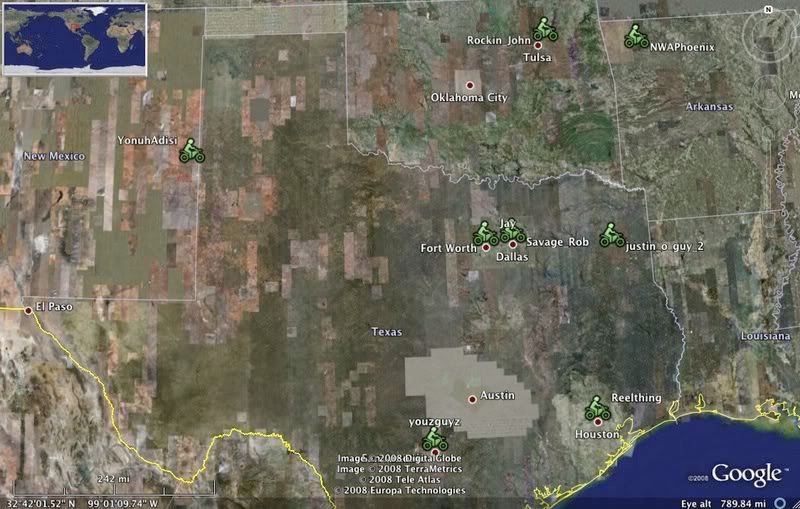This screenshot has height=509, width=800.
Task: Click the Fort Worth city name
Action: pyautogui.click(x=448, y=248)
